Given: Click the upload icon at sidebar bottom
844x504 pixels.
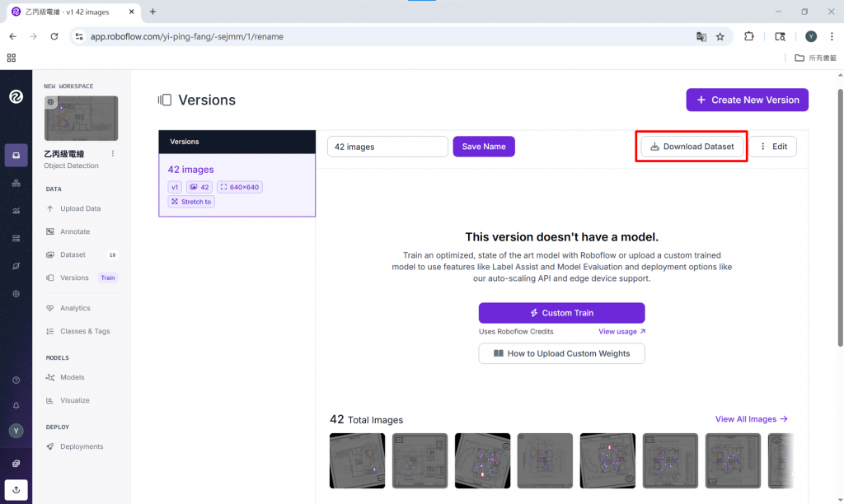Looking at the screenshot, I should (x=16, y=490).
